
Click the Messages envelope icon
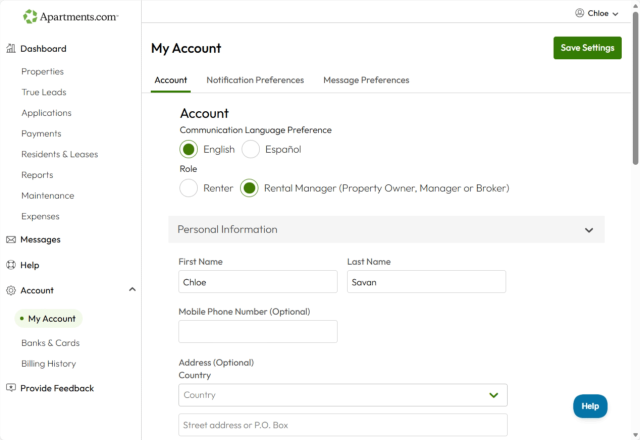[x=11, y=240]
